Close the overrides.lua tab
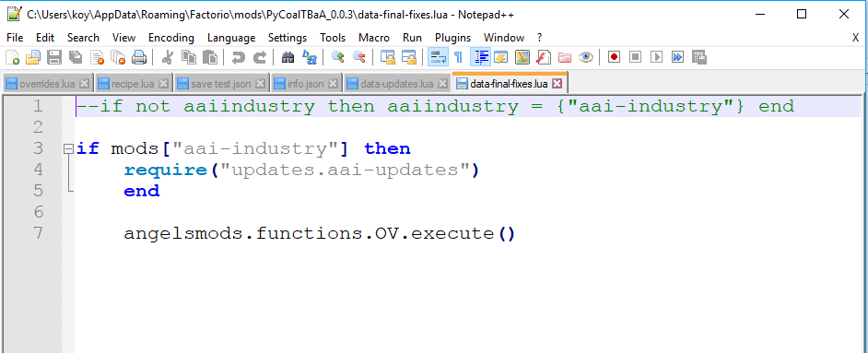The width and height of the screenshot is (868, 353). tap(84, 84)
